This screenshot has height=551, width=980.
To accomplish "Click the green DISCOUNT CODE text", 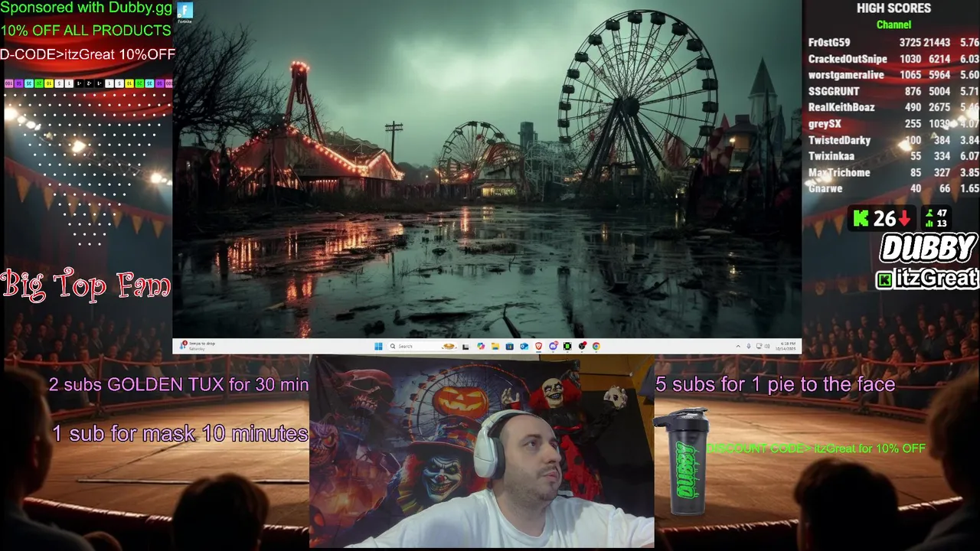I will 816,448.
